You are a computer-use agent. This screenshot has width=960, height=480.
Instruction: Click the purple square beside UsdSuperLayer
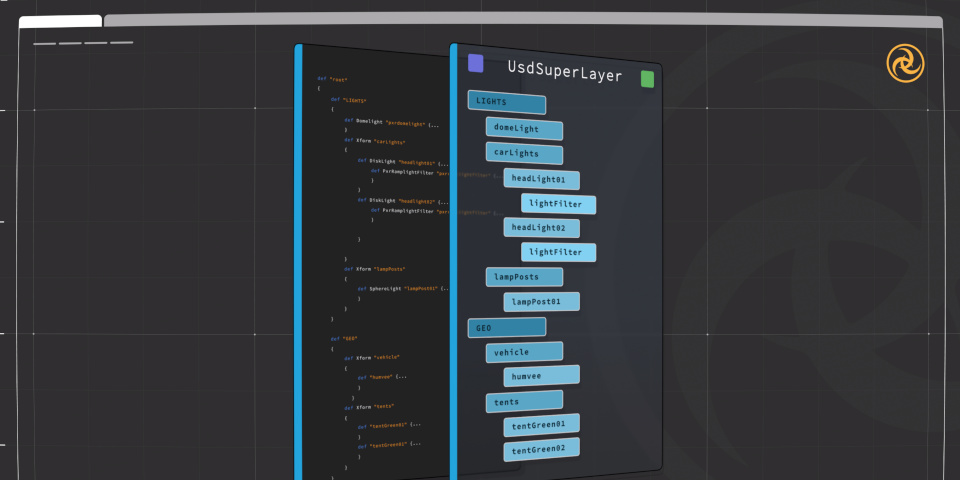click(475, 63)
